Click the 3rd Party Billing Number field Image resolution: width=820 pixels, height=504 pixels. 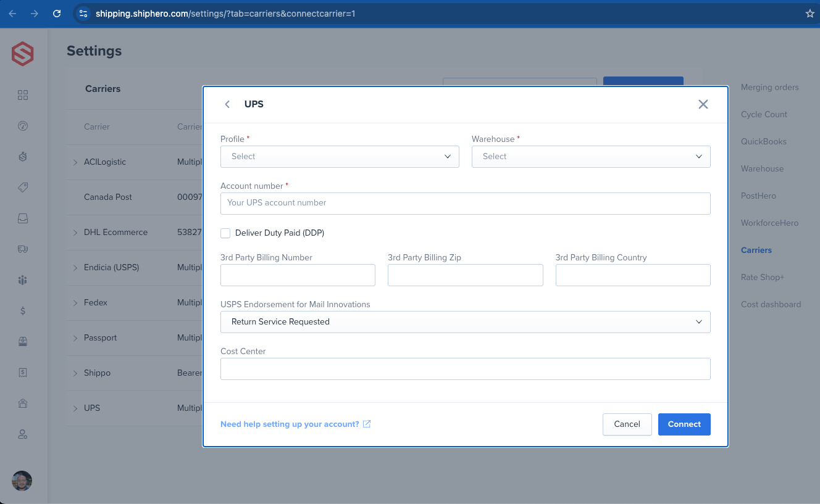[x=298, y=275]
